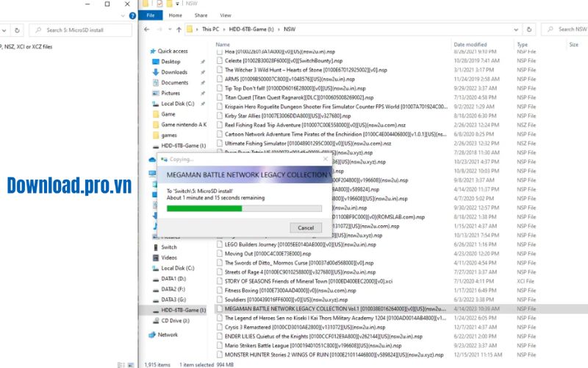Open help in the MicroSD install window
Image resolution: width=588 pixels, height=368 pixels.
(x=132, y=15)
